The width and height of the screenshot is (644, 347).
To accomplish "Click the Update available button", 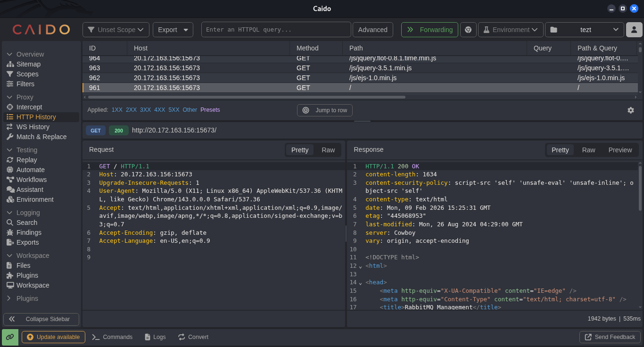I will point(53,337).
